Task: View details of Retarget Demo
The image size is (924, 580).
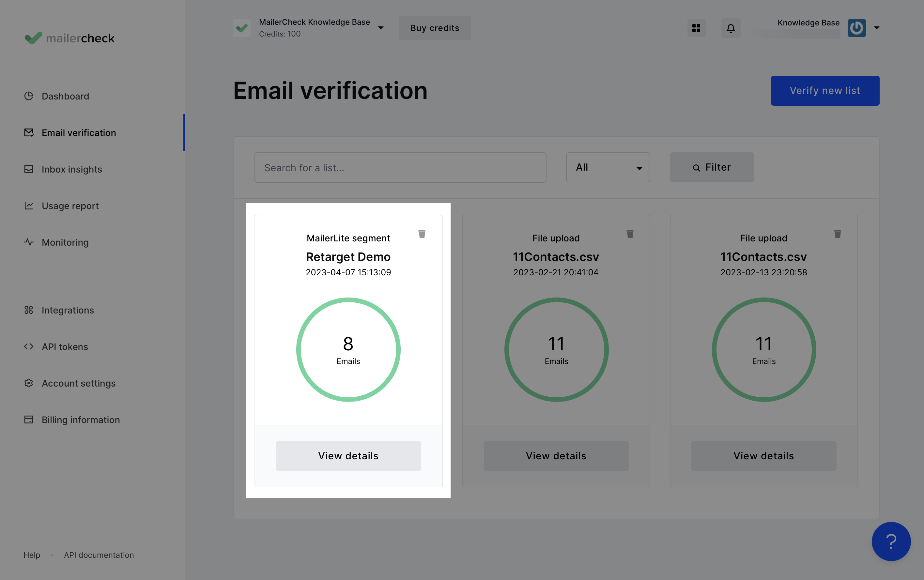Action: tap(348, 456)
